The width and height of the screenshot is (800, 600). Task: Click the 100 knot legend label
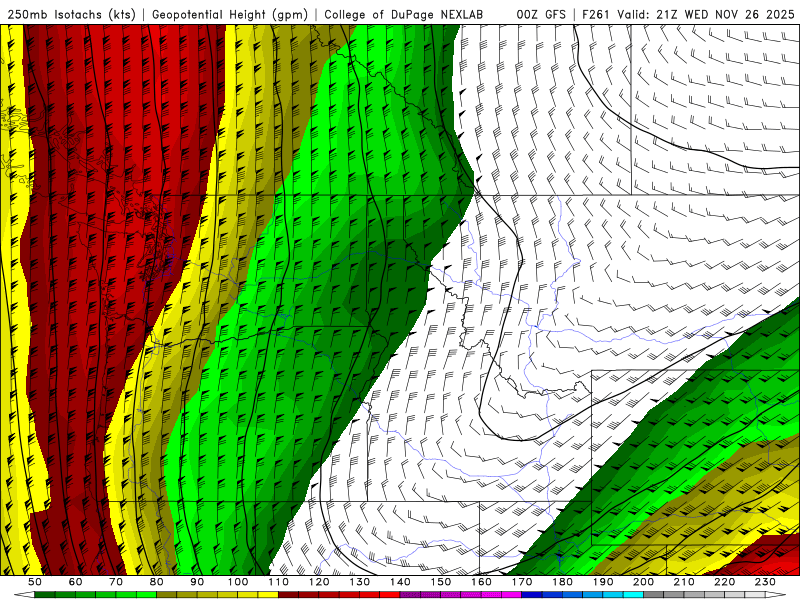(x=238, y=582)
